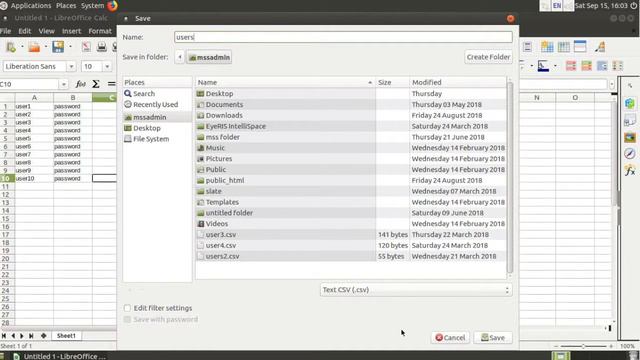Click first sheet navigation arrow in Calc
Image resolution: width=640 pixels, height=360 pixels.
pos(4,336)
